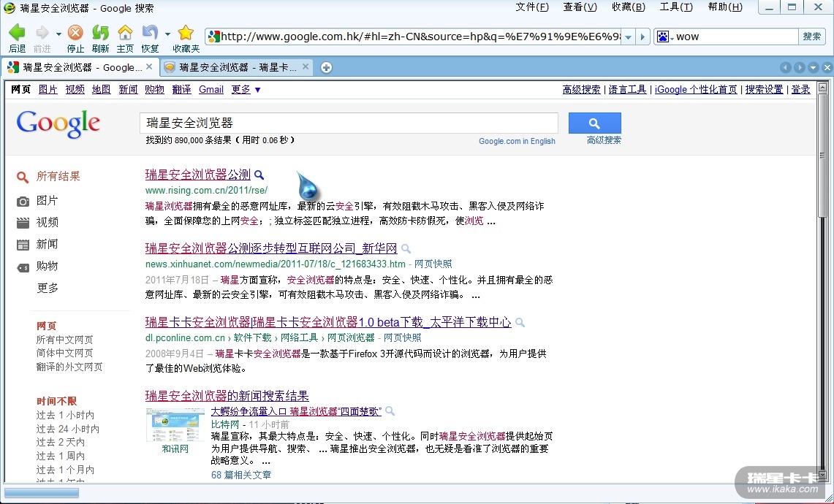Click the Gmail link in Google navigation
Image resolution: width=834 pixels, height=504 pixels.
211,90
